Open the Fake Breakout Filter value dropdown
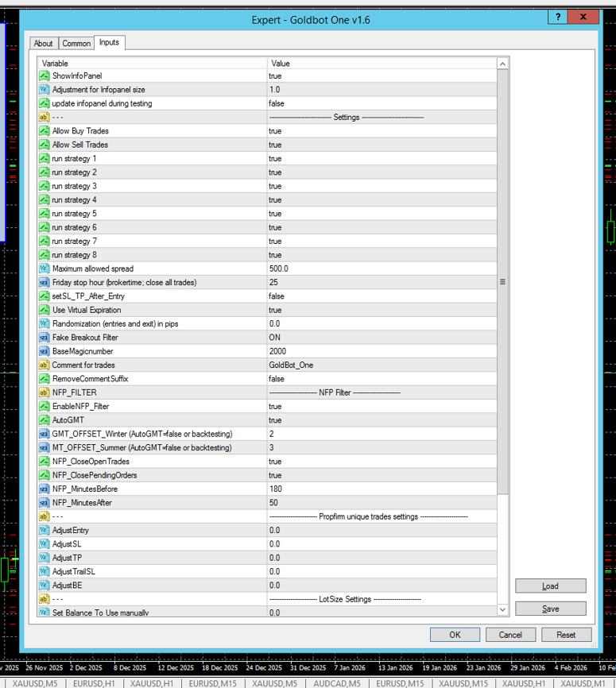The image size is (616, 688). coord(382,338)
